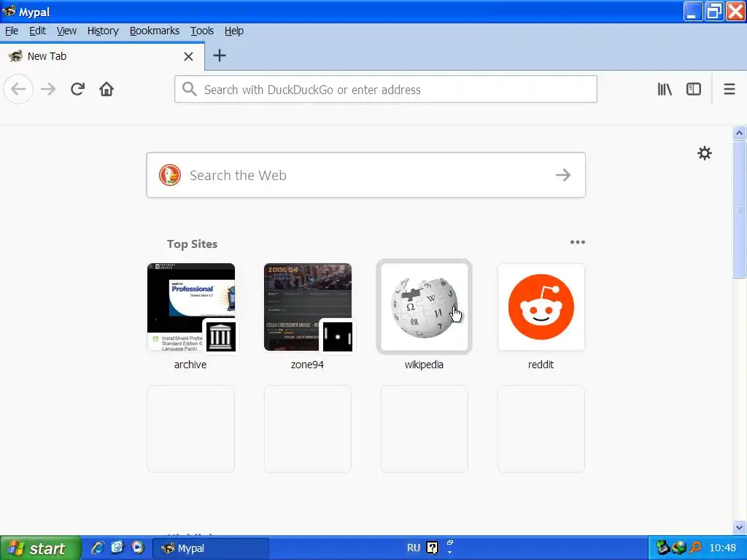Screen dimensions: 747x560
Task: Close the New Tab tab
Action: 189,57
